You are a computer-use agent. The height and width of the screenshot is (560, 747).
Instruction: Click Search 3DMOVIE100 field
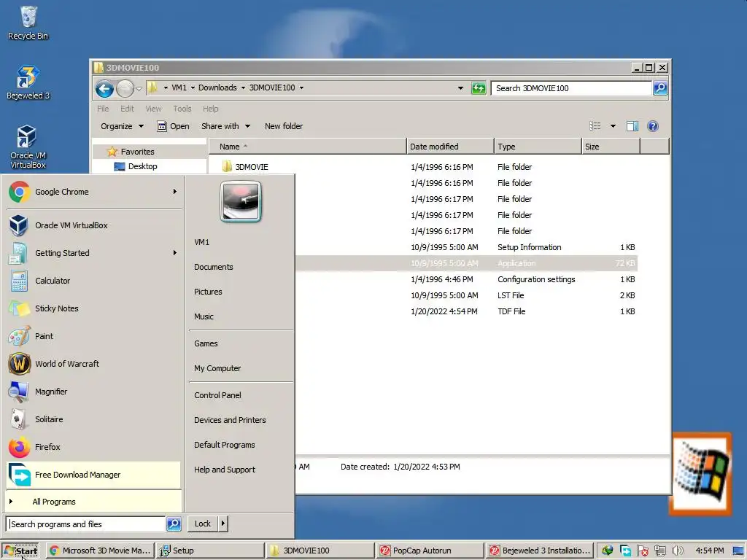[571, 88]
